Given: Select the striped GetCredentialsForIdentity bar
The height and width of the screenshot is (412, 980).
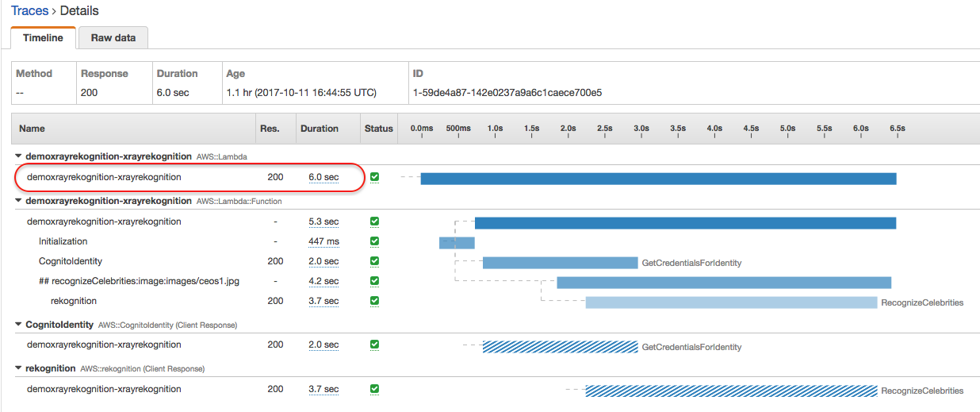Looking at the screenshot, I should (x=560, y=347).
